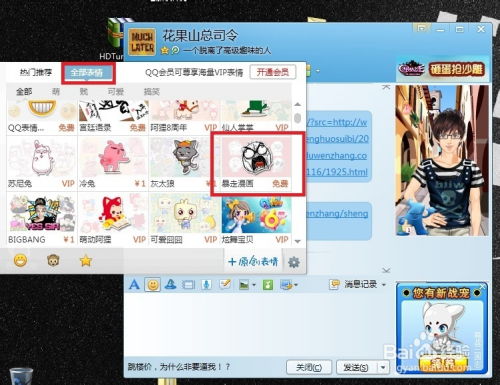Screen dimensions: 500x385
Task: Open the handwriting input icon
Action: coord(225,284)
